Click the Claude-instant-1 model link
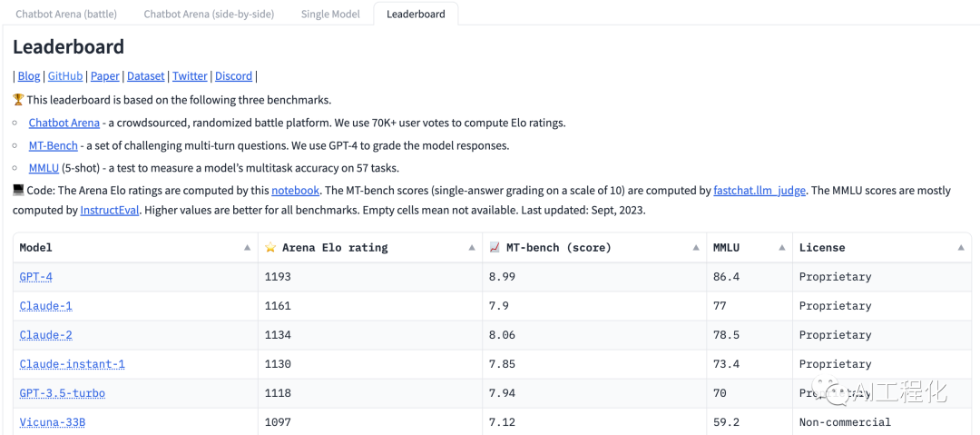Viewport: 980px width, 435px height. [73, 364]
